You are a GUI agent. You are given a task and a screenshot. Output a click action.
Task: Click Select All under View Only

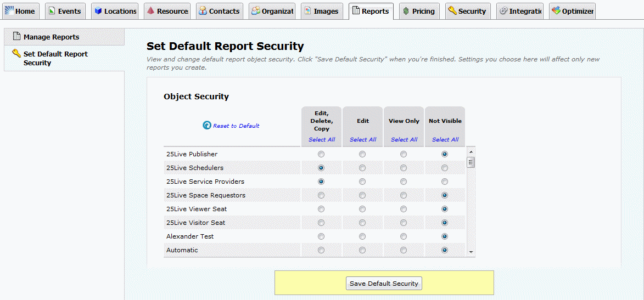(x=404, y=139)
